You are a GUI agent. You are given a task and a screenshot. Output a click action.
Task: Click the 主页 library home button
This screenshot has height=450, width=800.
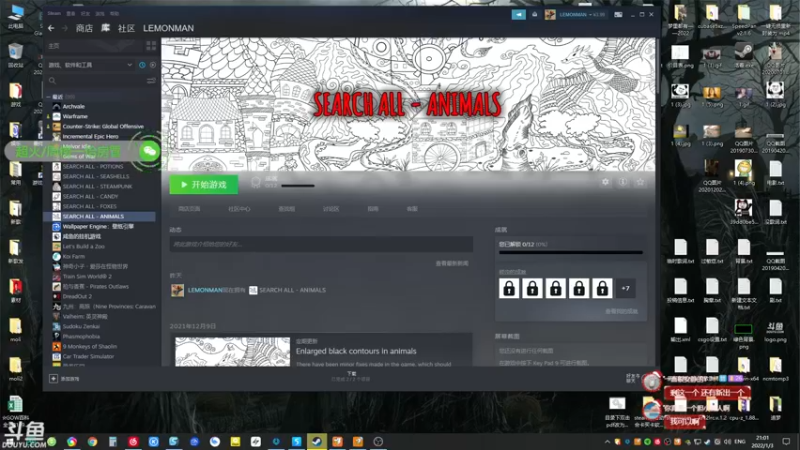(95, 46)
